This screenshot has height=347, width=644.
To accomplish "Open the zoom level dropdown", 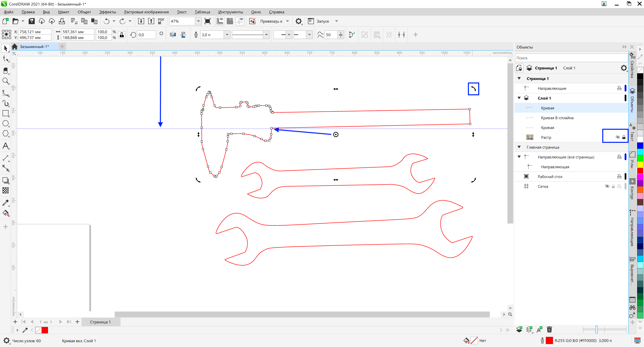I will pos(198,21).
